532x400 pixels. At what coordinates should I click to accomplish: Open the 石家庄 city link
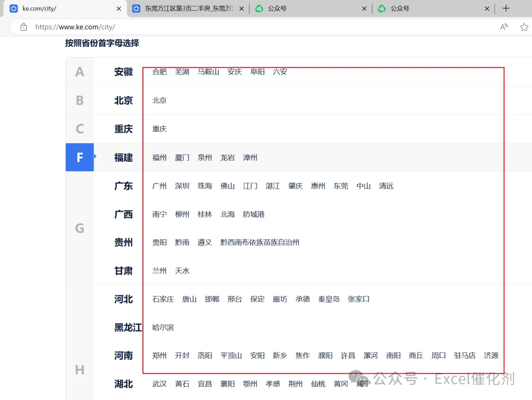click(163, 299)
